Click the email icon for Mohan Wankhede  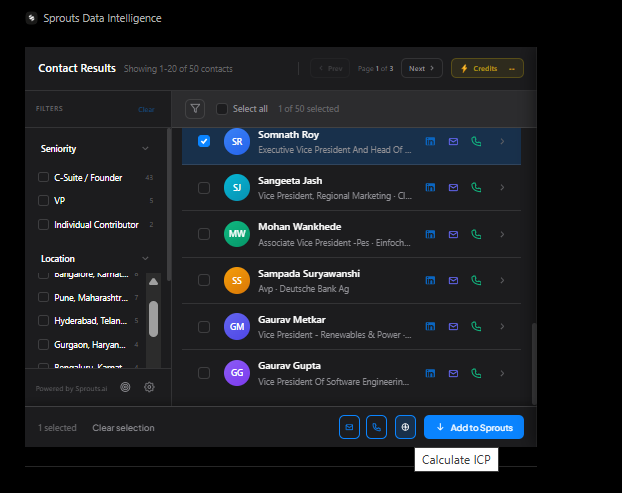(x=453, y=234)
